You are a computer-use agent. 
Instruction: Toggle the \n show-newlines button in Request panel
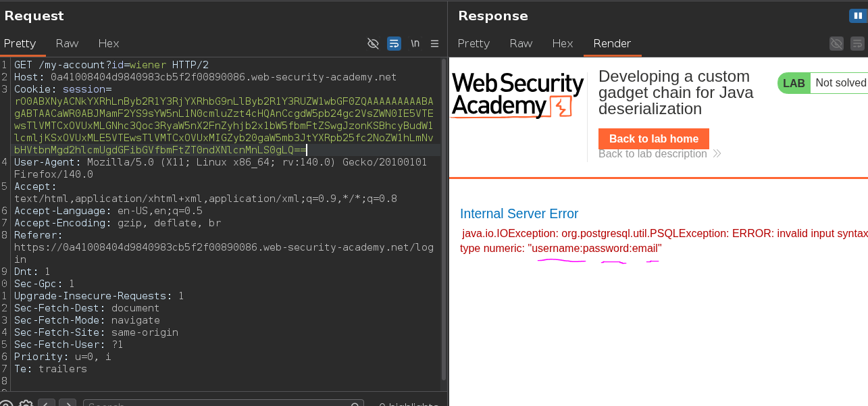click(415, 43)
